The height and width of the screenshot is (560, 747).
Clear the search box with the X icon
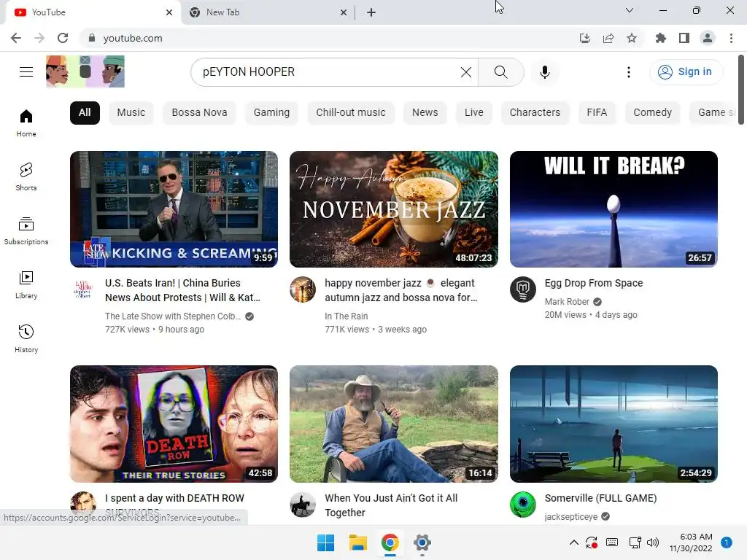click(x=466, y=72)
